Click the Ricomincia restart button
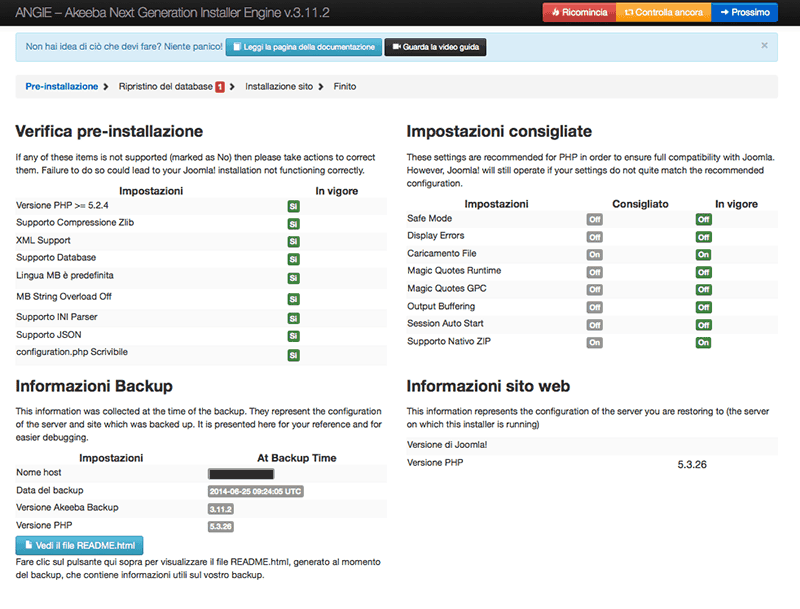 (580, 12)
